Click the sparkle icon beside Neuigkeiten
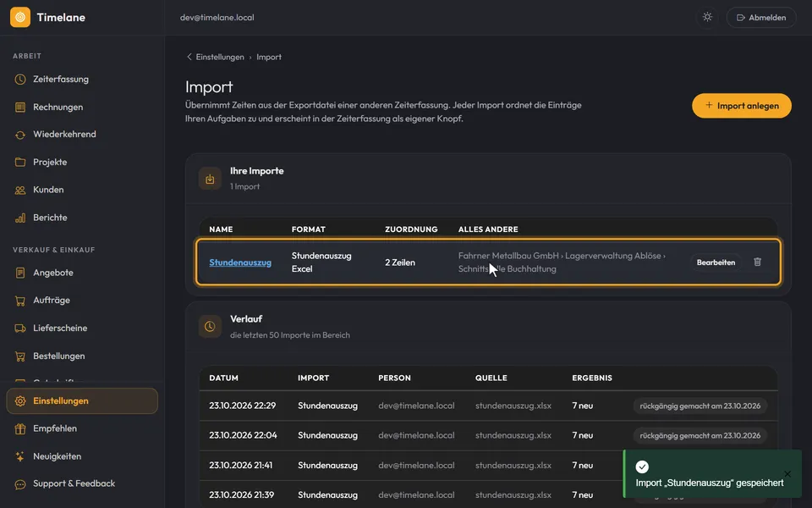This screenshot has width=812, height=508. tap(20, 456)
